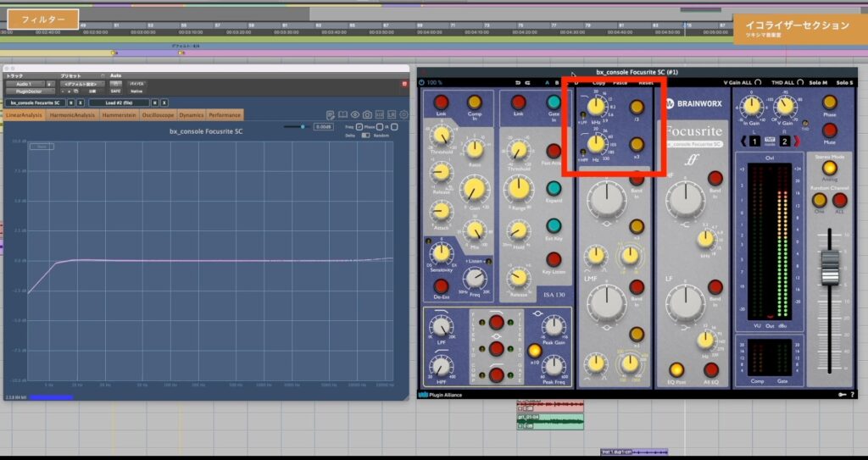Open the Audio 1 track selector dropdown

(25, 84)
